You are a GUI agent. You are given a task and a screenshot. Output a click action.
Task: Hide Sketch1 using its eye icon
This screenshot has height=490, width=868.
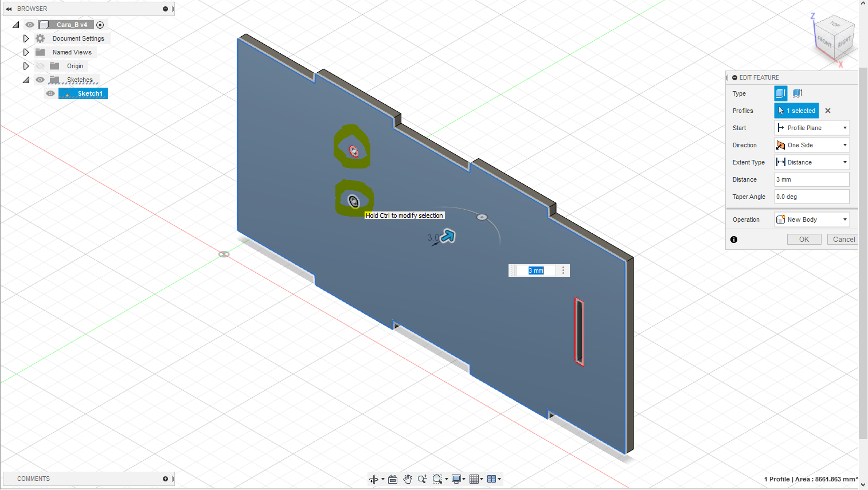pyautogui.click(x=50, y=93)
